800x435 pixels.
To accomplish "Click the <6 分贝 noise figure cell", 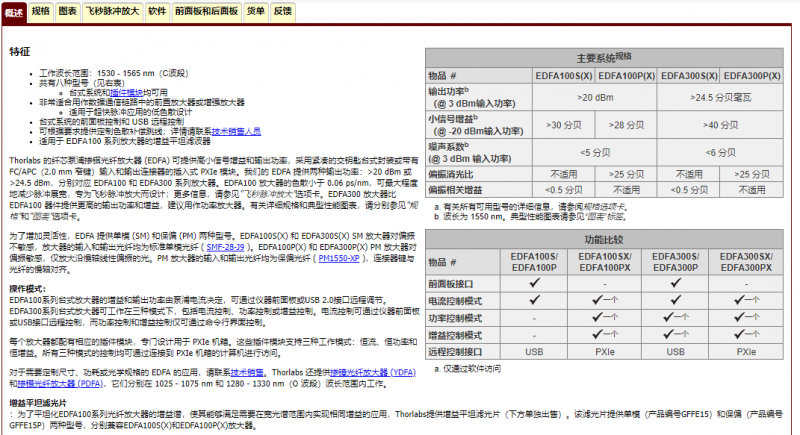I will click(x=720, y=152).
